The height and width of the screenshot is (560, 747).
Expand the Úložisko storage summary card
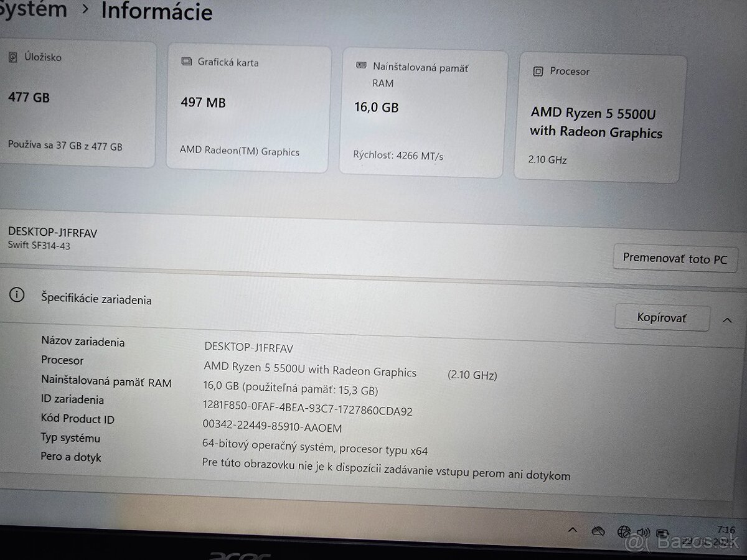tap(78, 103)
